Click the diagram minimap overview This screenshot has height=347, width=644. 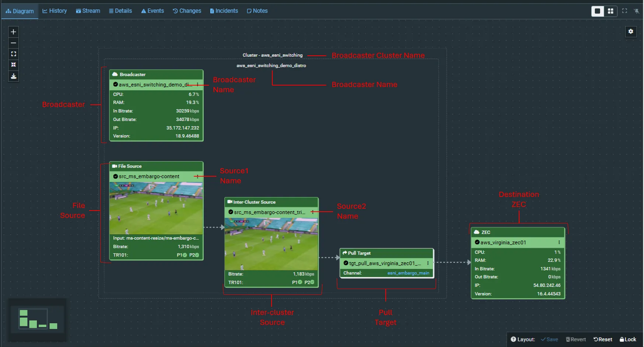pos(37,320)
